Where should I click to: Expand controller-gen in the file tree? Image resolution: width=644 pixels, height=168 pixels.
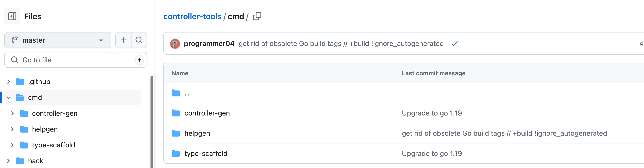[12, 114]
